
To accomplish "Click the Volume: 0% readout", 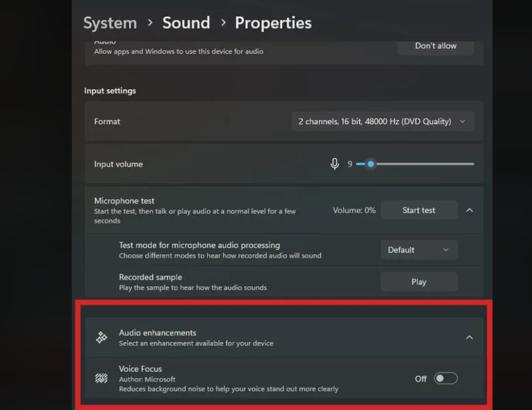I will point(354,210).
